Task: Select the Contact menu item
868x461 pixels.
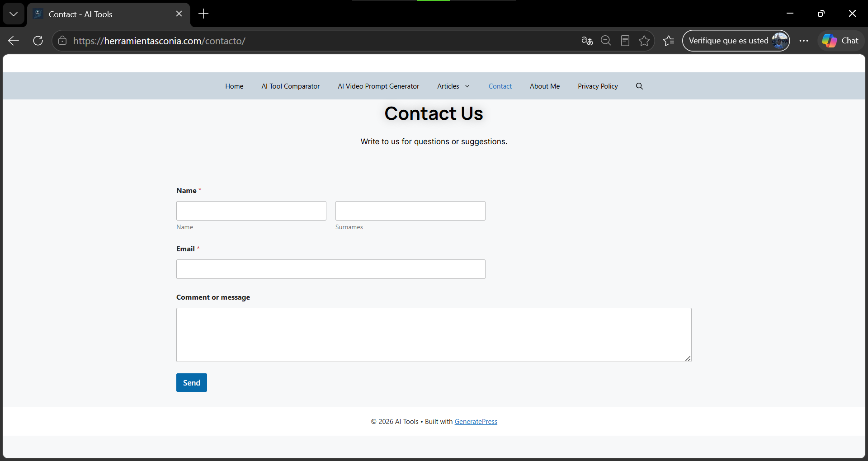Action: pyautogui.click(x=500, y=86)
